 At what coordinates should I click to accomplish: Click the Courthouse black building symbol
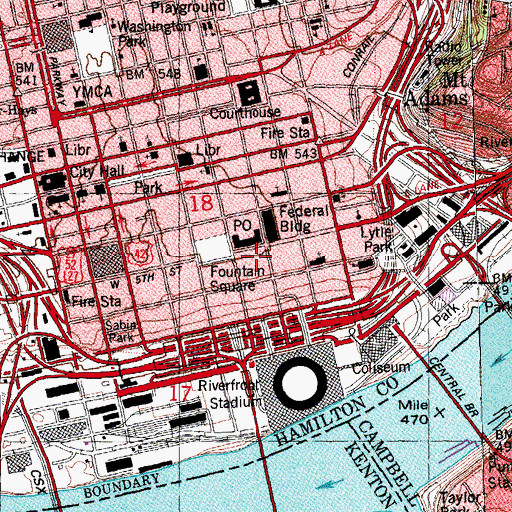click(x=250, y=93)
